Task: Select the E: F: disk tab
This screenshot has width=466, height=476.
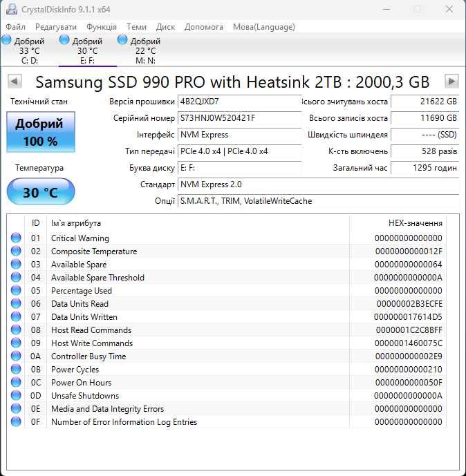Action: coord(88,50)
